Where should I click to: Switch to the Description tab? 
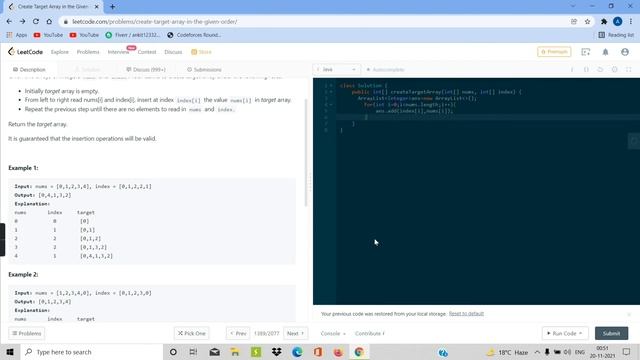pos(29,70)
